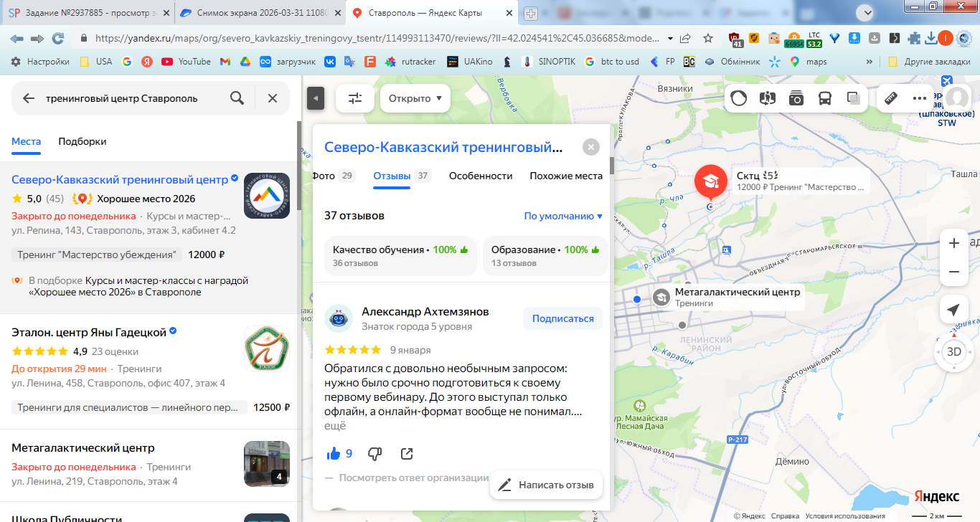
Task: Toggle map photos camera icon
Action: point(796,98)
